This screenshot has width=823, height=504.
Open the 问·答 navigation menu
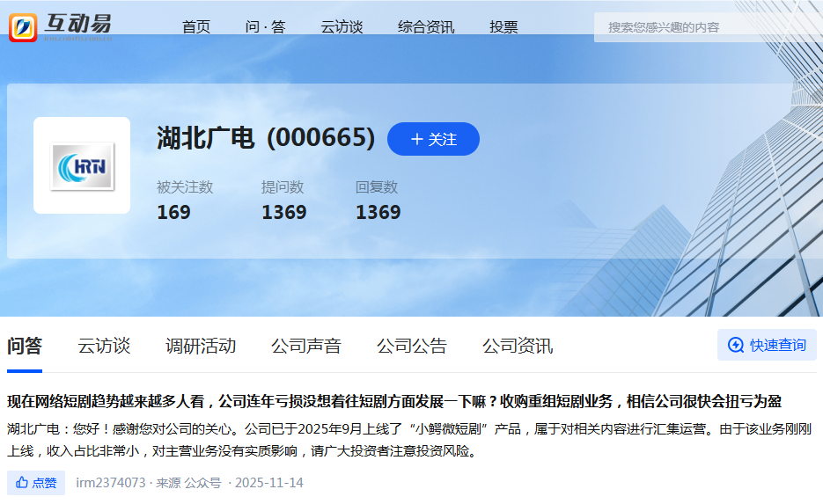[x=266, y=27]
